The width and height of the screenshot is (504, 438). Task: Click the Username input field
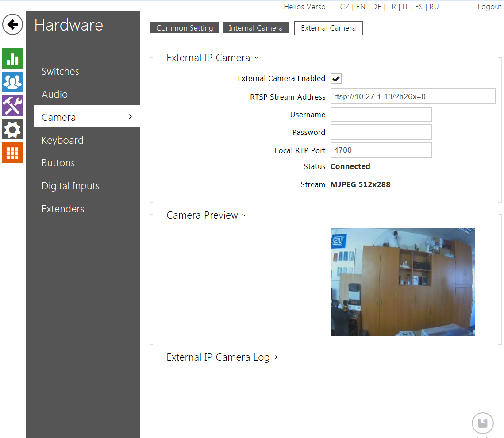(x=381, y=115)
